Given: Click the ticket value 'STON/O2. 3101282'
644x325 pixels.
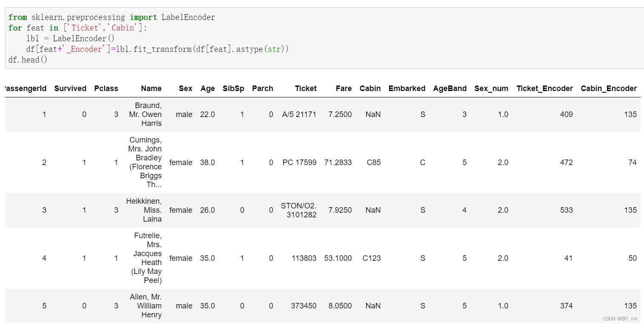Looking at the screenshot, I should [299, 210].
